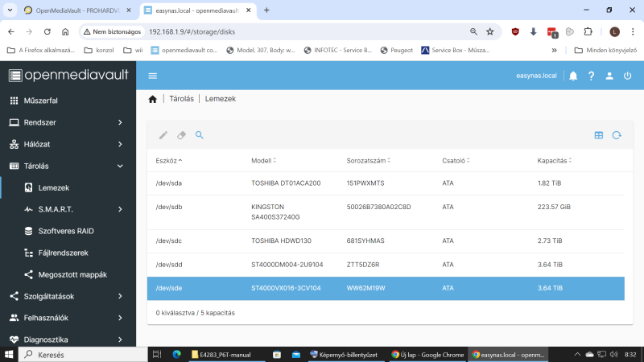Click the 2.73 TiB capacity cell

coord(550,241)
